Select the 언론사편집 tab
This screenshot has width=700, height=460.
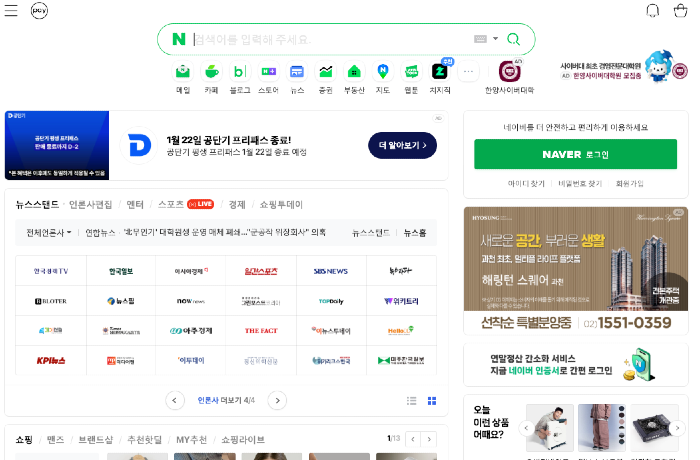coord(91,205)
